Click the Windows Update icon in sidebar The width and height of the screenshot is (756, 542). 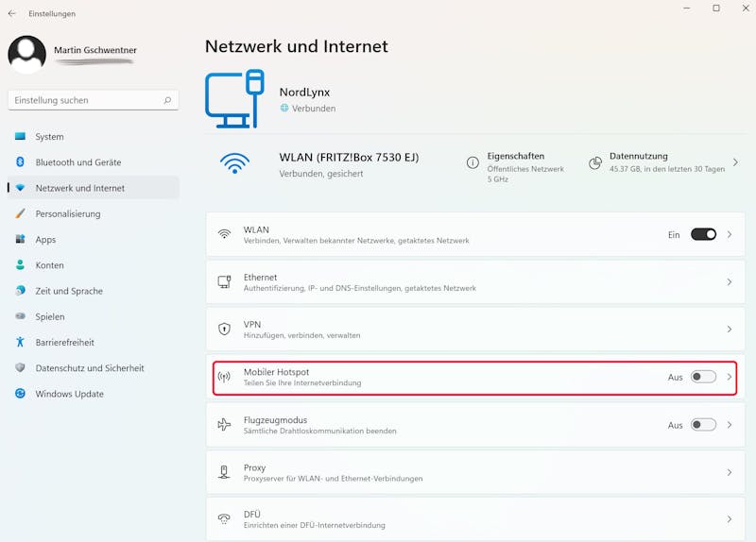[20, 394]
